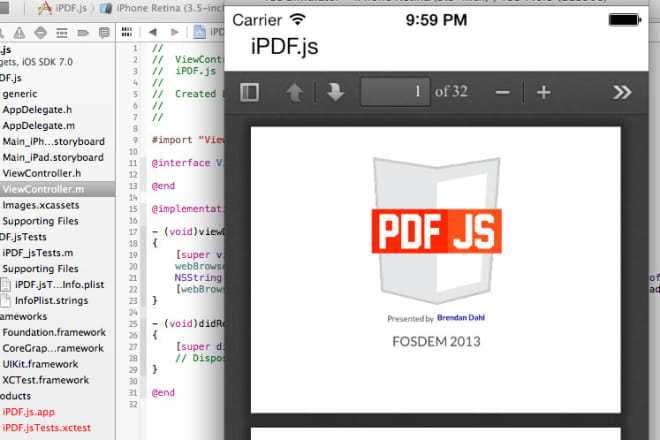This screenshot has width=660, height=440.
Task: Select Supporting Files below iPDF_jsTests.m
Action: point(40,269)
